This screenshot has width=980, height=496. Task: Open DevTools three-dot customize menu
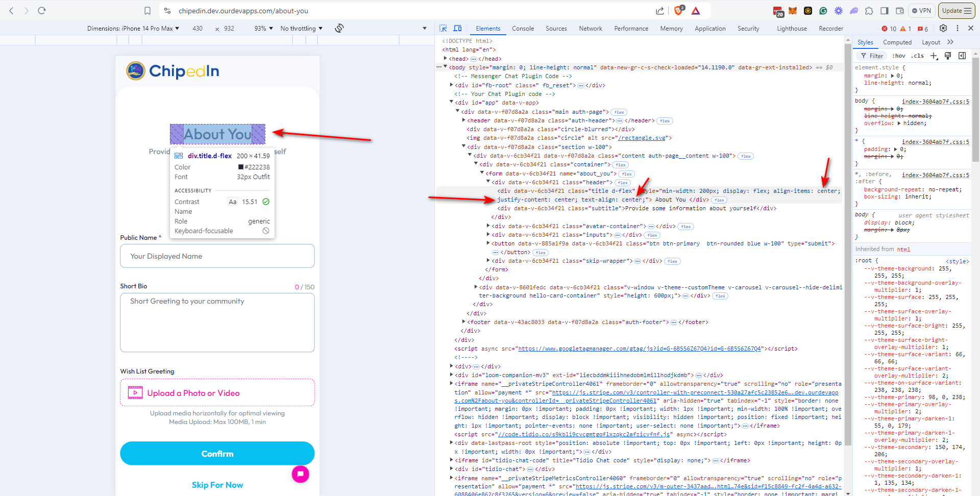click(x=958, y=28)
